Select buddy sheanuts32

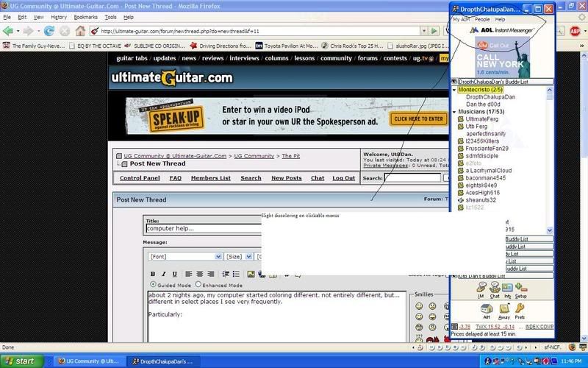pyautogui.click(x=481, y=200)
